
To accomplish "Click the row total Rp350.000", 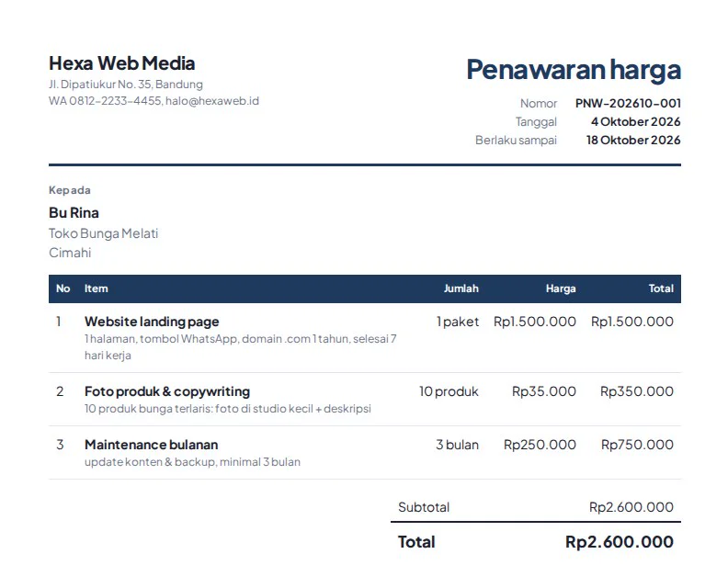I will (637, 391).
